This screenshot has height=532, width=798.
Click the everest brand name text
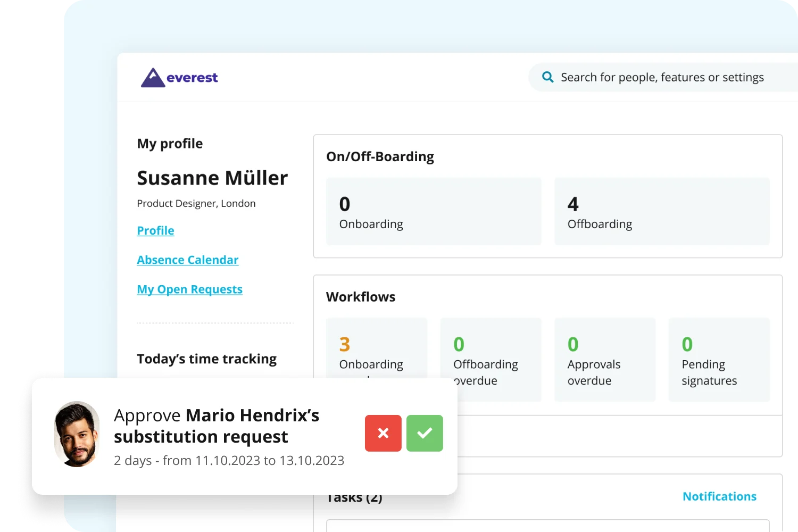192,78
